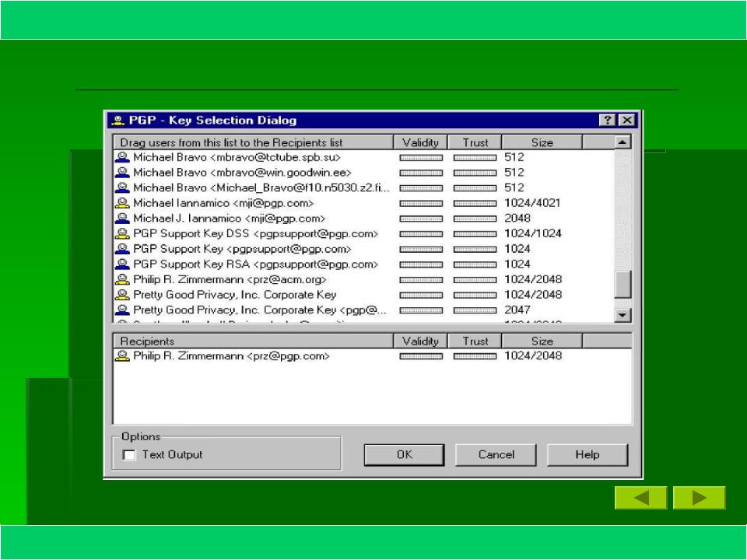Click trust bar for Corporate Key 2047

(475, 310)
